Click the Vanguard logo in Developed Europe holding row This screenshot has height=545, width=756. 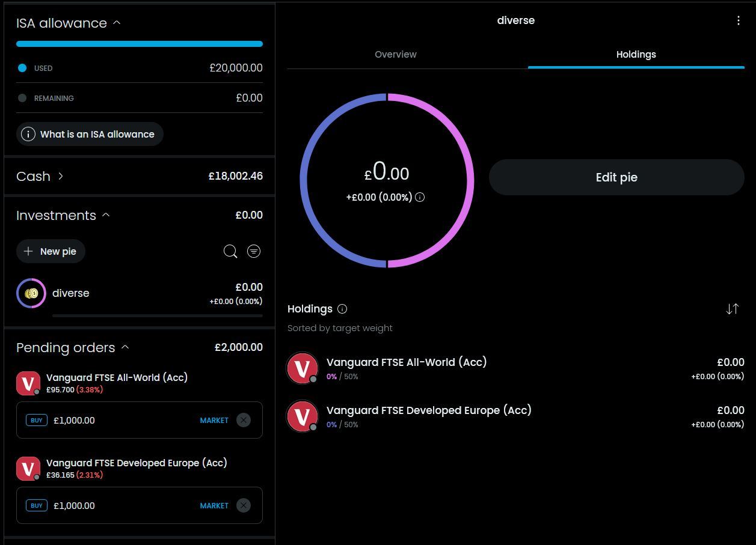pyautogui.click(x=303, y=416)
